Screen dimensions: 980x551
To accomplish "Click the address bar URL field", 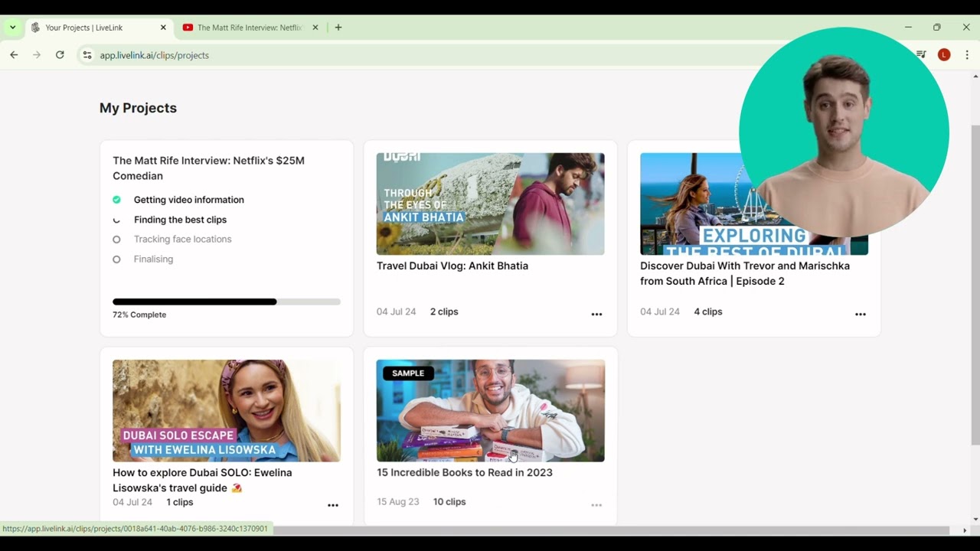I will click(x=429, y=55).
